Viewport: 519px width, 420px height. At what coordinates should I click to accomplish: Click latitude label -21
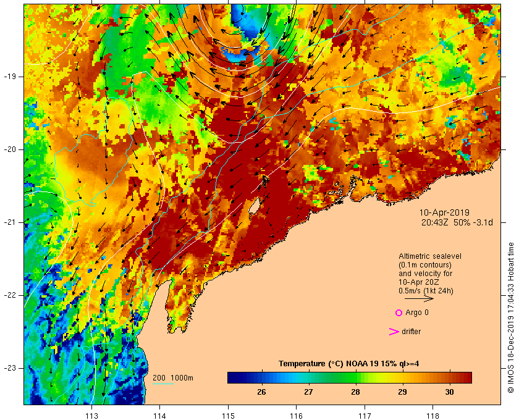(10, 222)
